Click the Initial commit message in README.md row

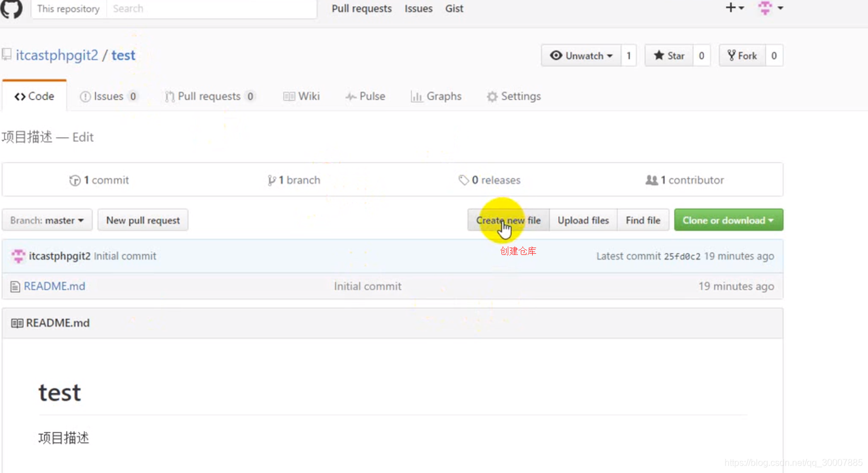point(368,286)
